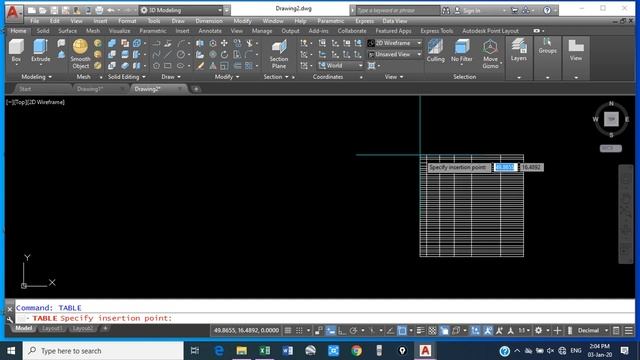Click the Plot printer icon in Quick Access toolbar

99,10
